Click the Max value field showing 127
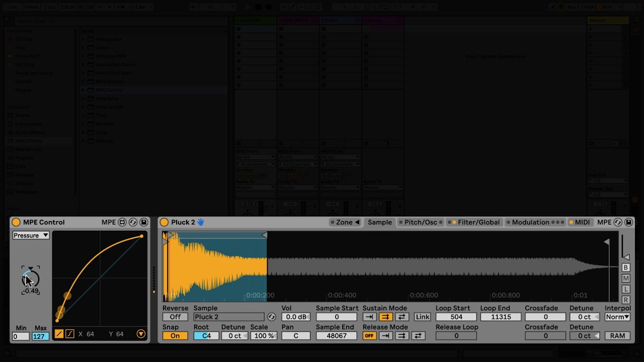Image resolution: width=644 pixels, height=362 pixels. coord(41,336)
